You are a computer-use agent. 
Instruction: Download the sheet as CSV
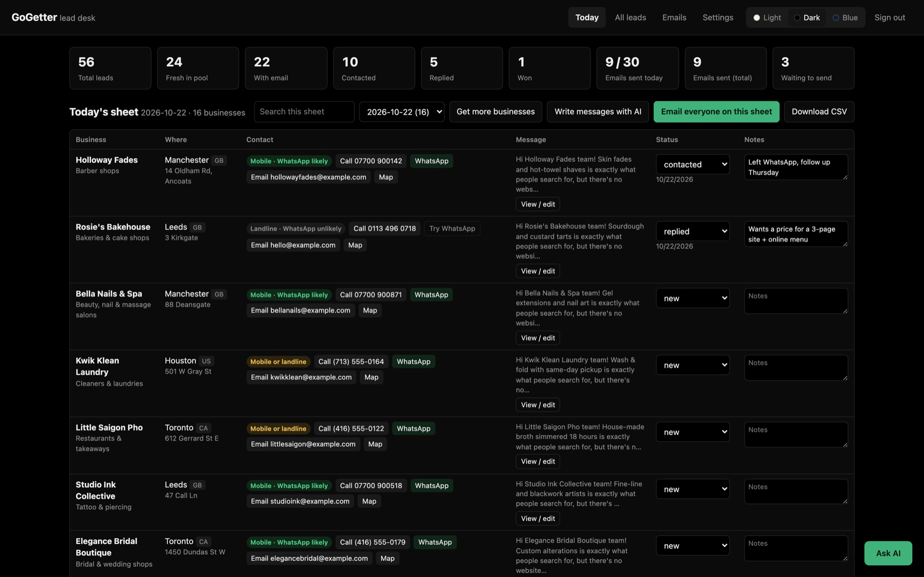819,112
